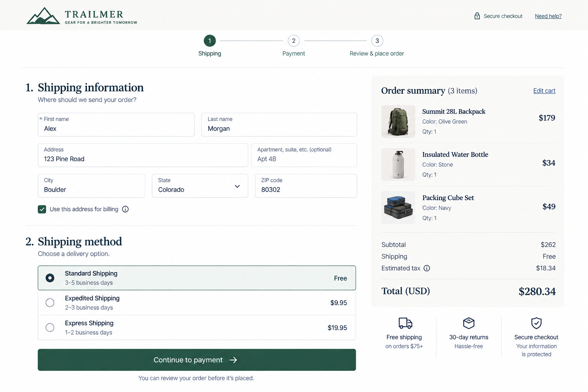Screen dimensions: 588x392
Task: Choose Expedited Shipping radio option
Action: click(50, 302)
